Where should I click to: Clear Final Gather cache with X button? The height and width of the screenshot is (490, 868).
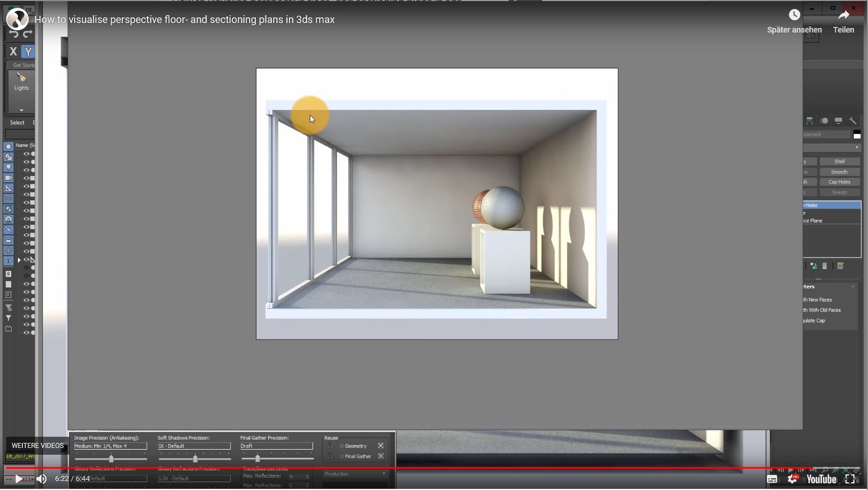(x=381, y=456)
